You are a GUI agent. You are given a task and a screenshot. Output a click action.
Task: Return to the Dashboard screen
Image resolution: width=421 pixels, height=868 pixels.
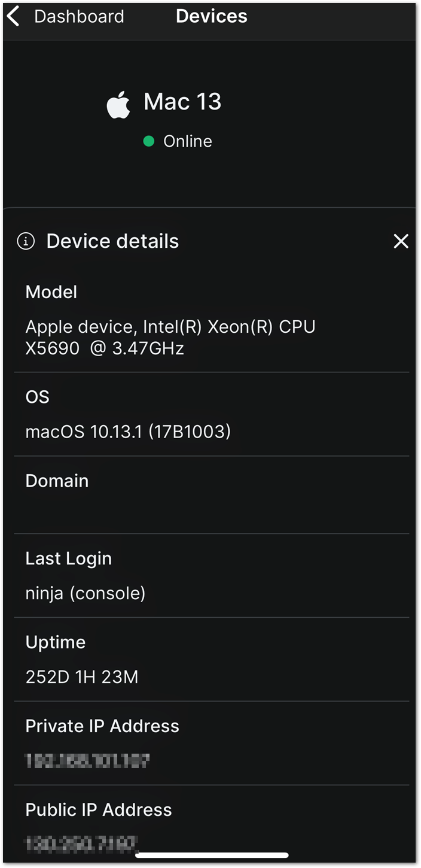click(x=78, y=17)
